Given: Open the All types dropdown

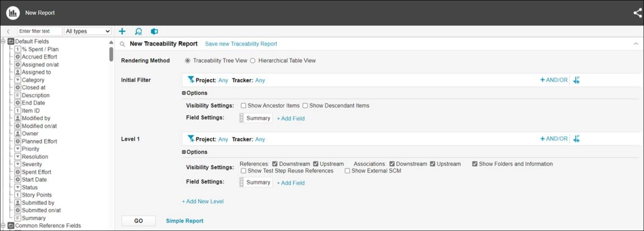Looking at the screenshot, I should 88,31.
